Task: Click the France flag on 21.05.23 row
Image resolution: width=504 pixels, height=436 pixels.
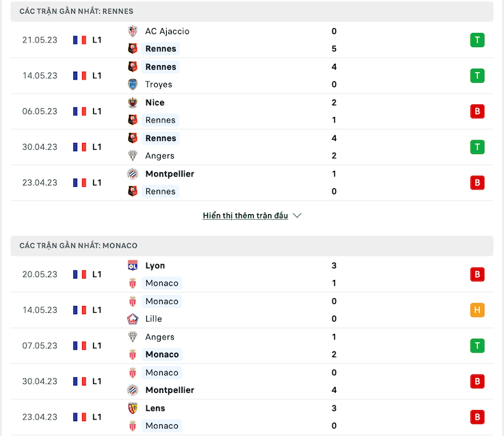Action: point(79,40)
